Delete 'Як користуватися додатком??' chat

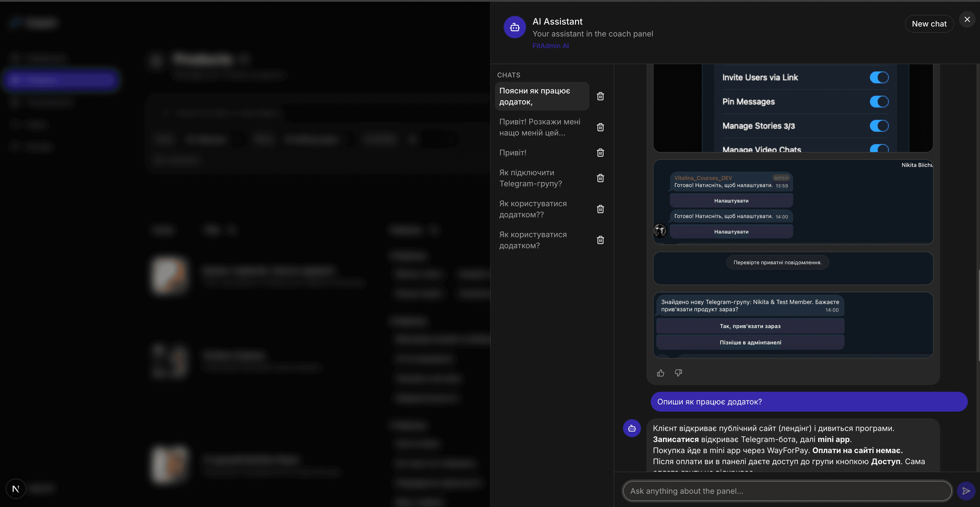click(600, 209)
